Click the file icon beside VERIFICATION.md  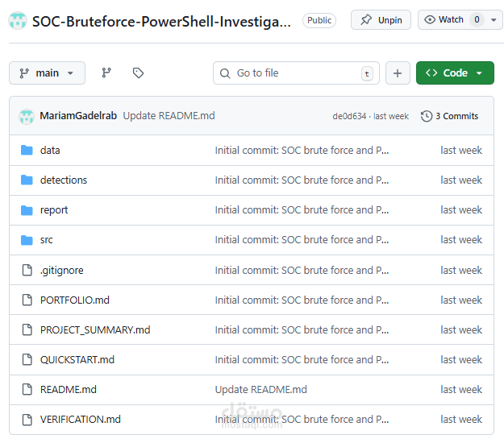pyautogui.click(x=27, y=420)
